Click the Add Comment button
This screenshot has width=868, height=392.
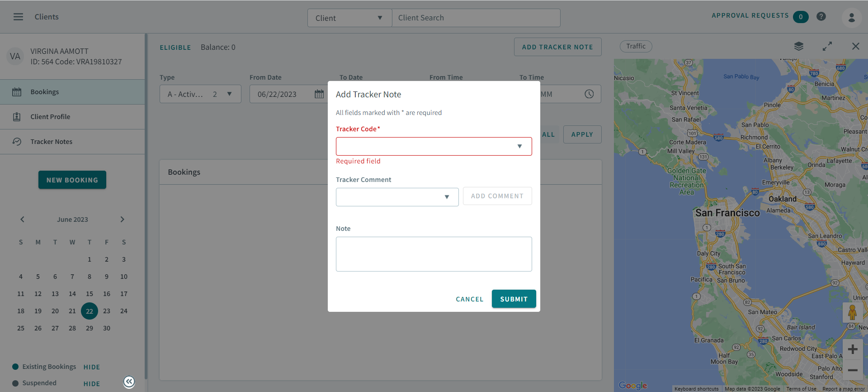point(497,196)
